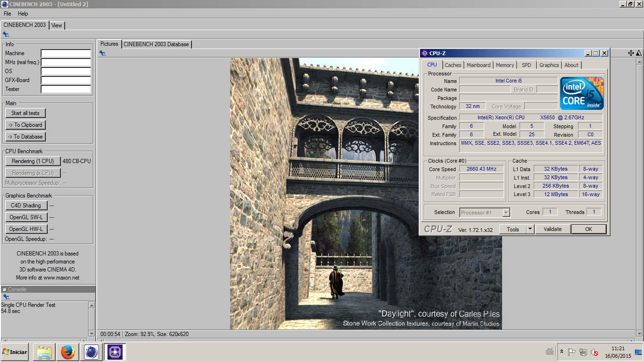Click the 54.8 sec console line
Screen dimensions: 644x362
coord(10,311)
